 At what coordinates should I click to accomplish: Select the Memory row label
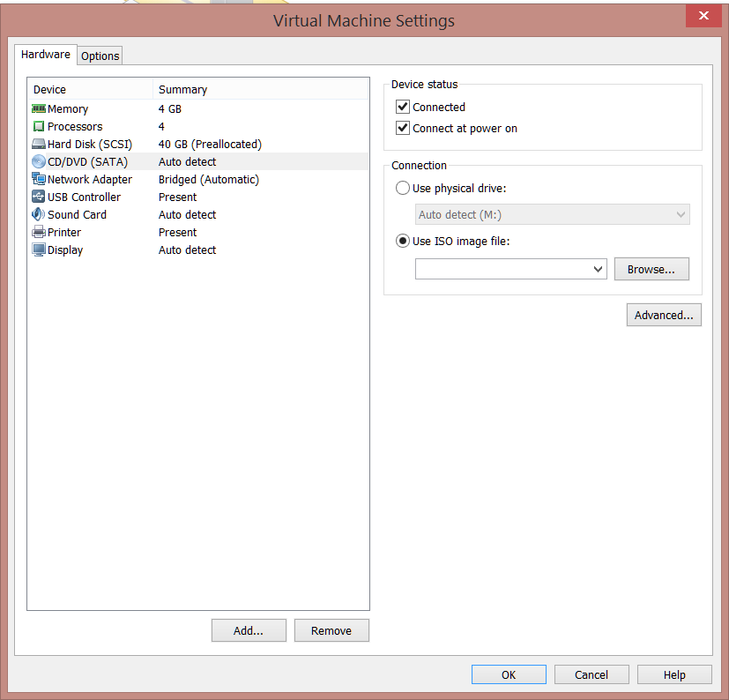pos(68,108)
